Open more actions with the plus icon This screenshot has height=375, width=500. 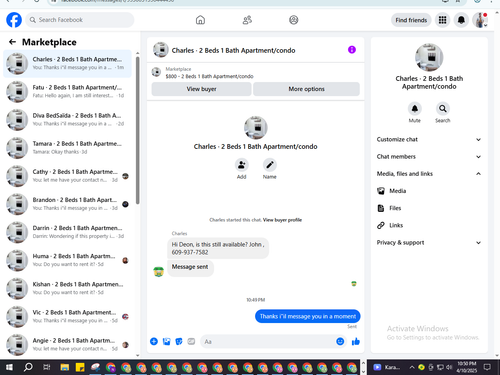[x=154, y=341]
